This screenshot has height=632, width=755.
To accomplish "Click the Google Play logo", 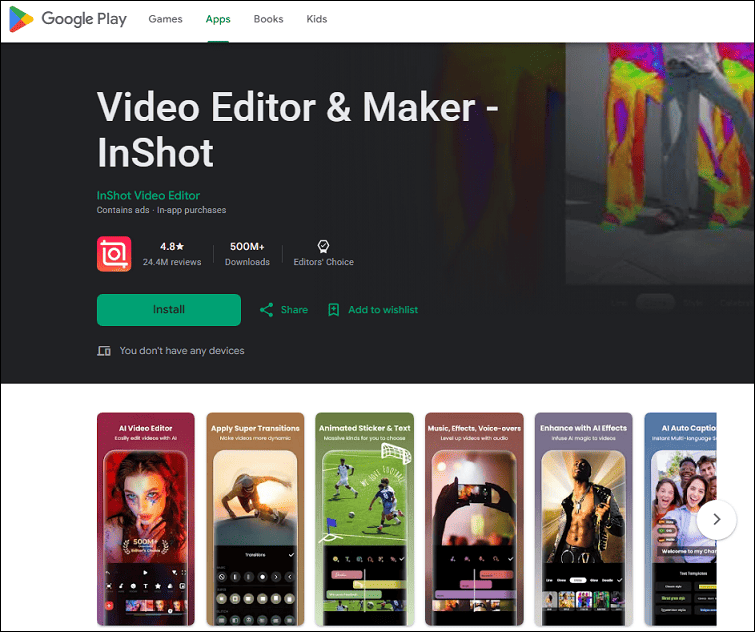I will [x=68, y=19].
